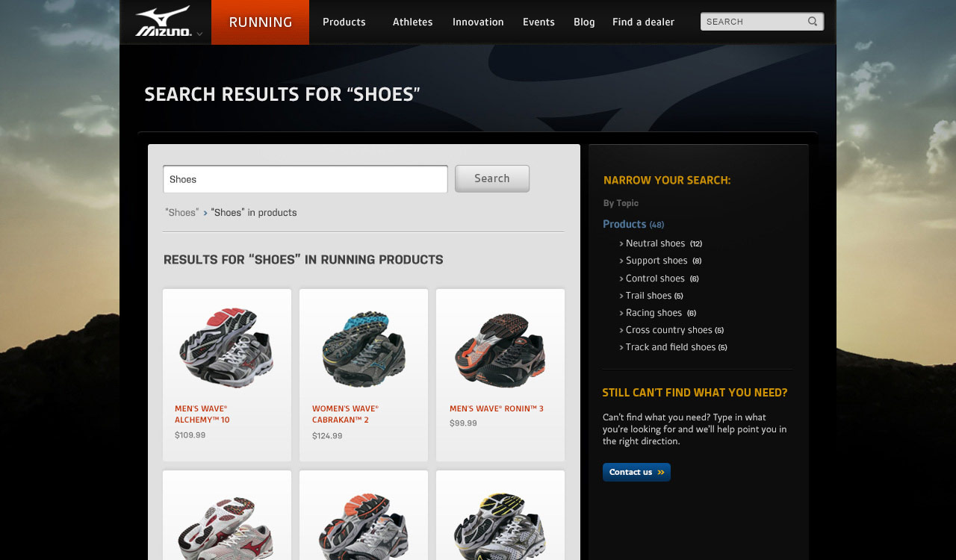
Task: Open the Products menu
Action: tap(344, 22)
